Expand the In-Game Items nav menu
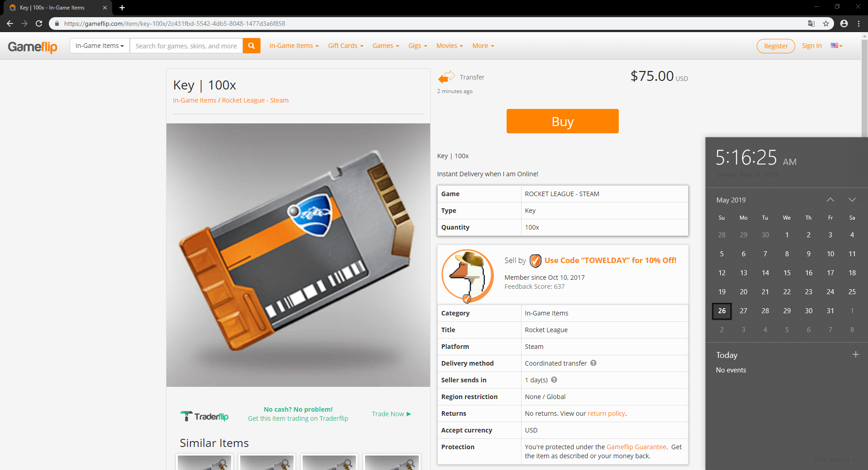Viewport: 868px width, 470px height. (x=294, y=46)
